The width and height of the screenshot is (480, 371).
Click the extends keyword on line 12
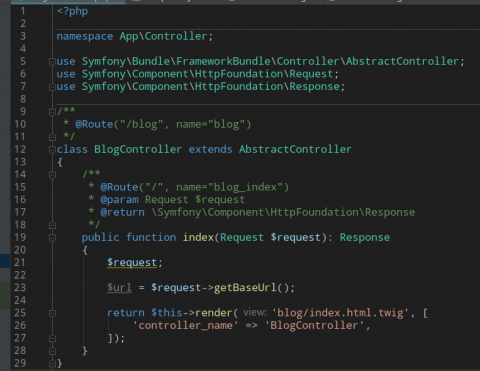coord(210,149)
